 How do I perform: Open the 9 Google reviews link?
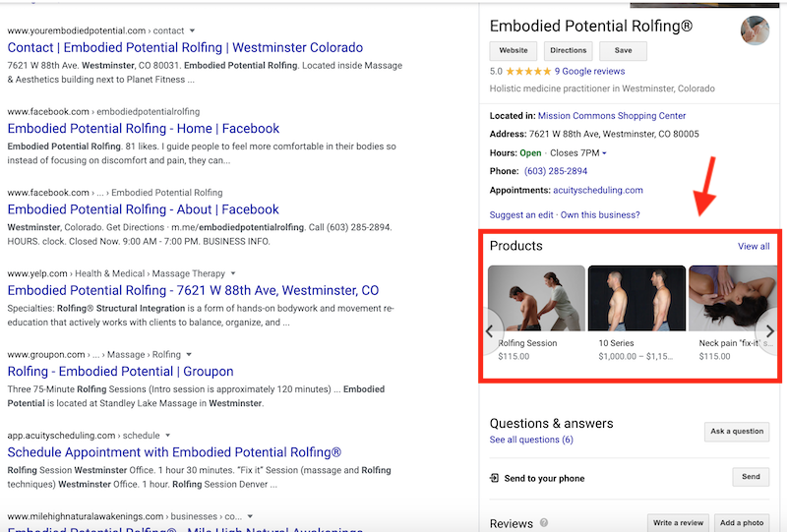(x=589, y=71)
